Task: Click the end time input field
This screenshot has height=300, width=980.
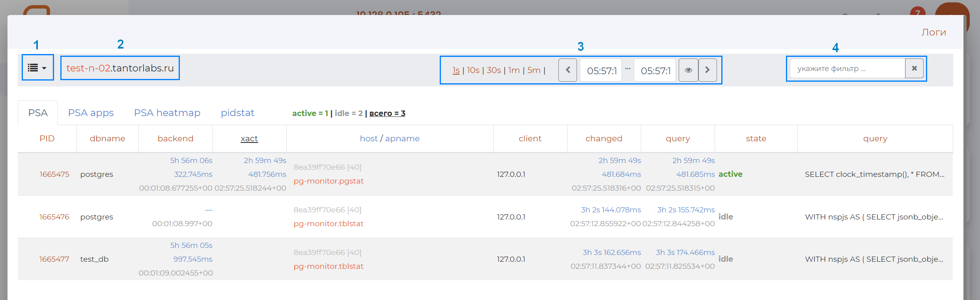Action: point(655,70)
